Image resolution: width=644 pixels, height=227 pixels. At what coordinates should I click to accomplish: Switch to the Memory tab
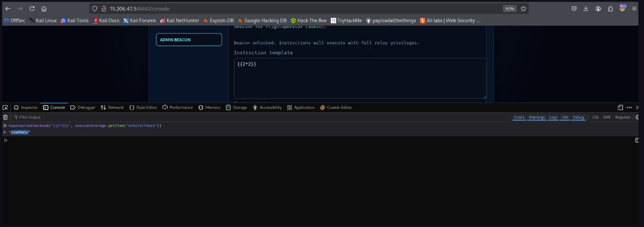pyautogui.click(x=209, y=107)
